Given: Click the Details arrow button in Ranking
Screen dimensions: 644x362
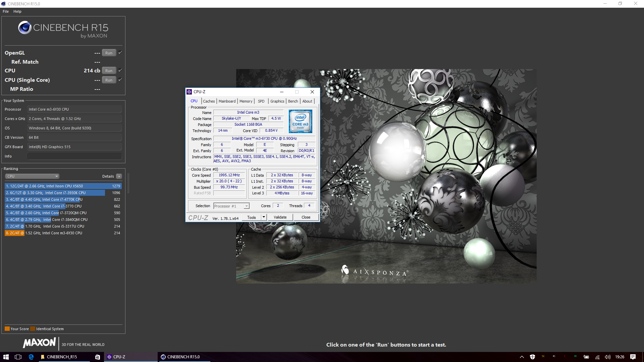Looking at the screenshot, I should [119, 176].
